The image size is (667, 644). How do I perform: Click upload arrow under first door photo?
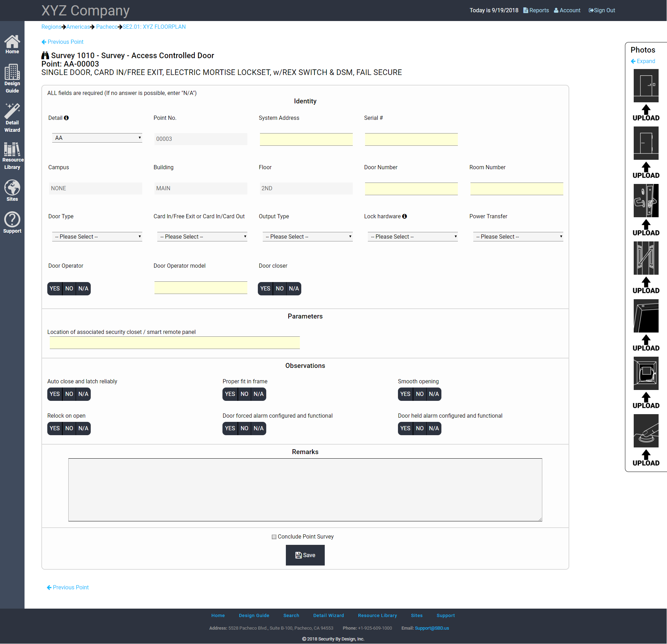(646, 113)
